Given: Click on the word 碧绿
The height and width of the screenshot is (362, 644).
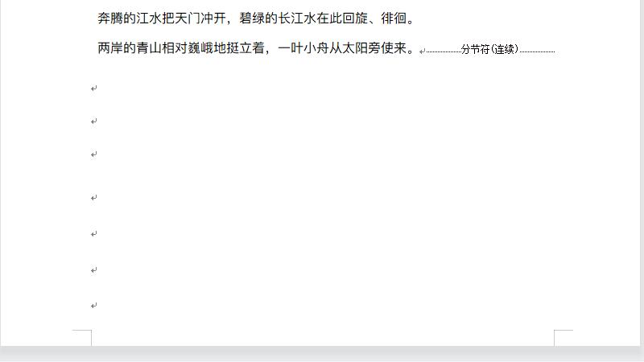Looking at the screenshot, I should click(x=252, y=19).
